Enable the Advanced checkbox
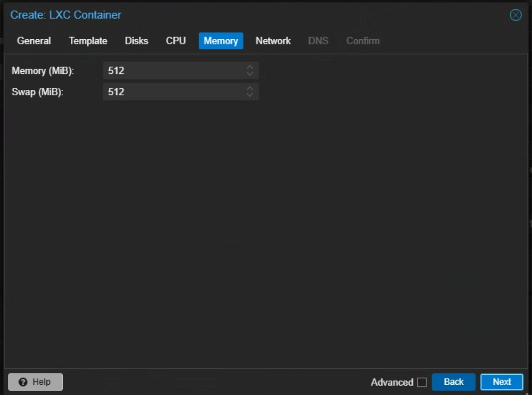Screen dimensions: 532x395 [x=422, y=382]
